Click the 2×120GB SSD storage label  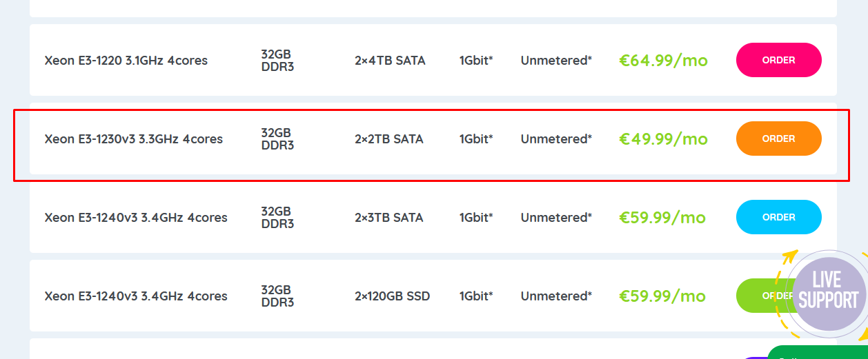pyautogui.click(x=392, y=296)
